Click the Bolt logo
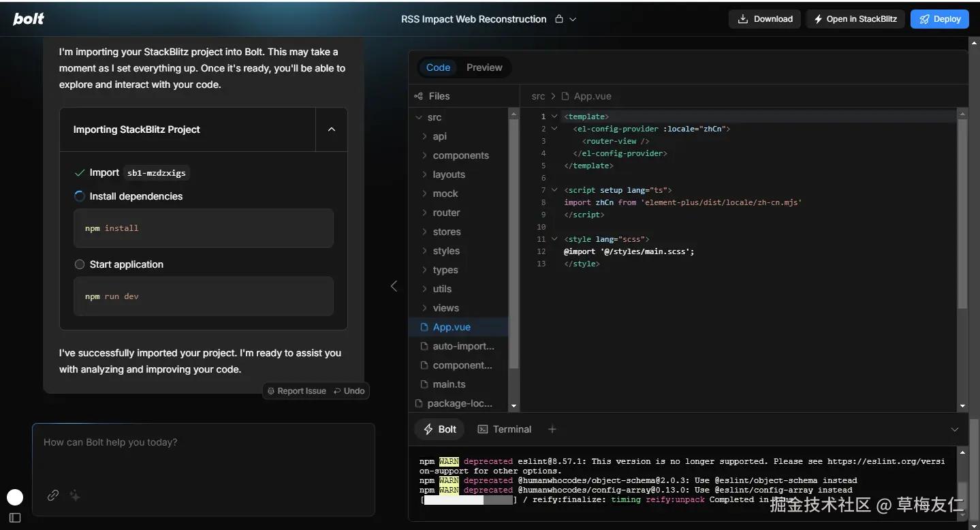 (29, 18)
